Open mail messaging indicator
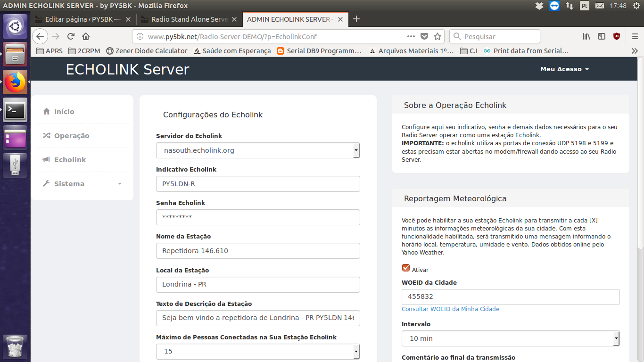The height and width of the screenshot is (362, 644). (x=600, y=6)
